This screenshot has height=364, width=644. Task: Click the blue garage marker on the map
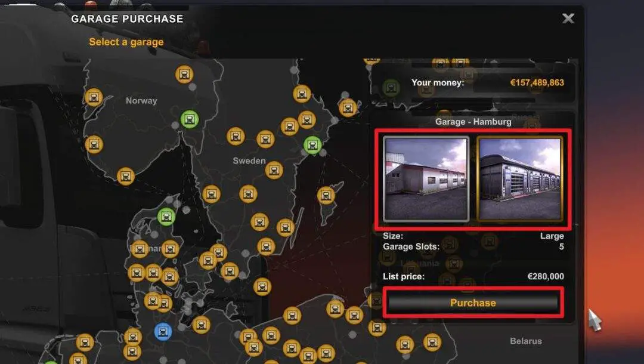(163, 332)
